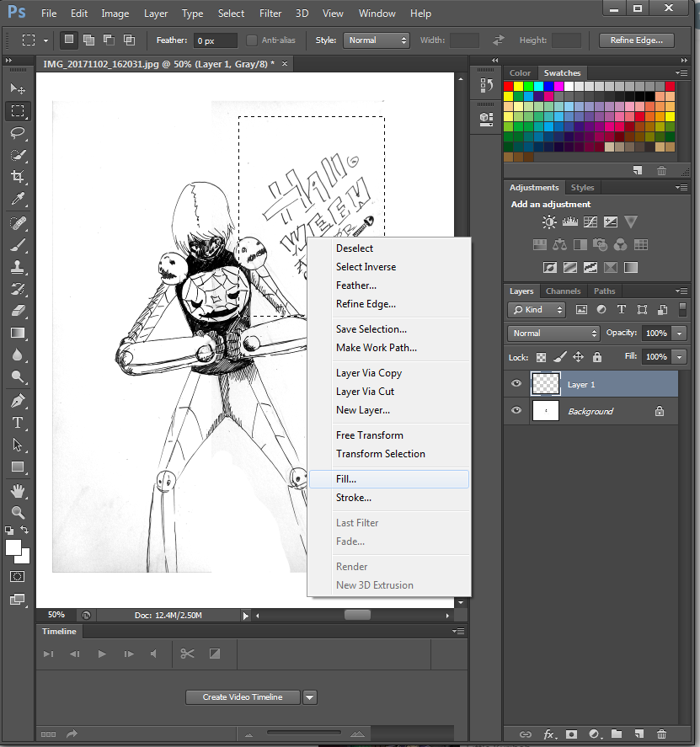
Task: Toggle Lock transparent pixels
Action: pyautogui.click(x=541, y=357)
